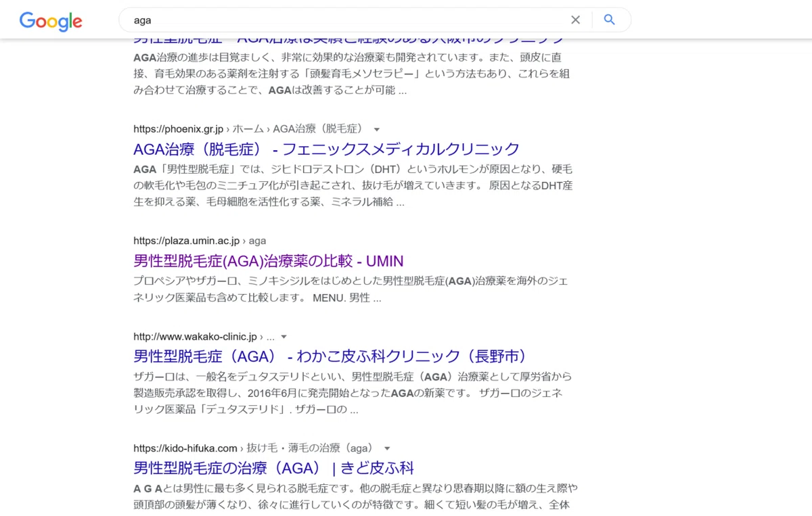Click snippet starting 'AGA「男性型脱毛症」では'
The image size is (812, 516).
pos(353,185)
